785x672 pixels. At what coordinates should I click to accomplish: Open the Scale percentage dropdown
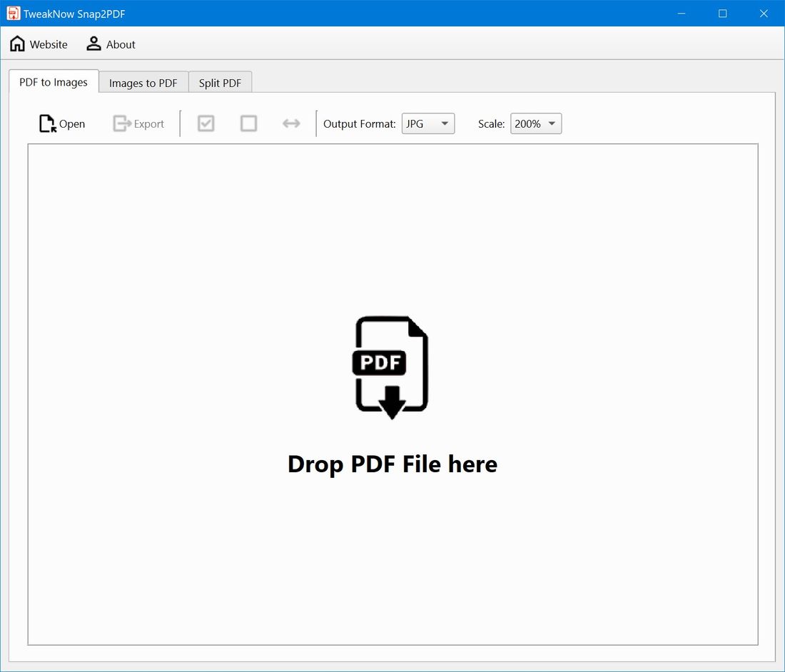tap(535, 123)
